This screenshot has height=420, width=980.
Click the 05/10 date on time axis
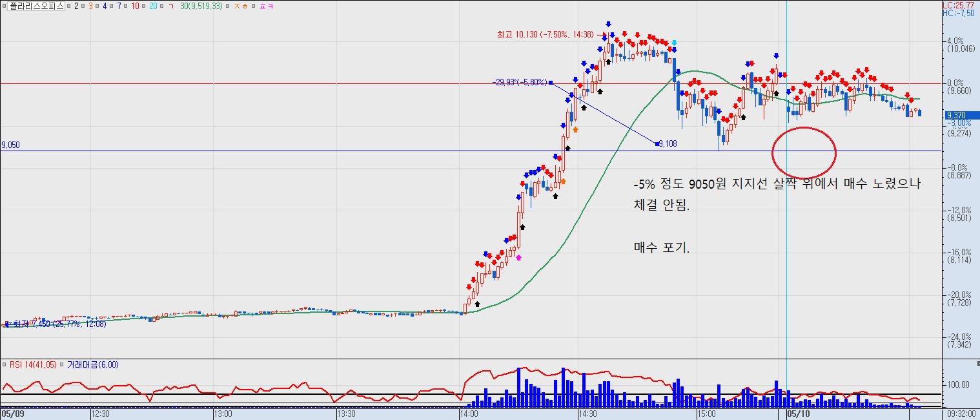coord(798,413)
